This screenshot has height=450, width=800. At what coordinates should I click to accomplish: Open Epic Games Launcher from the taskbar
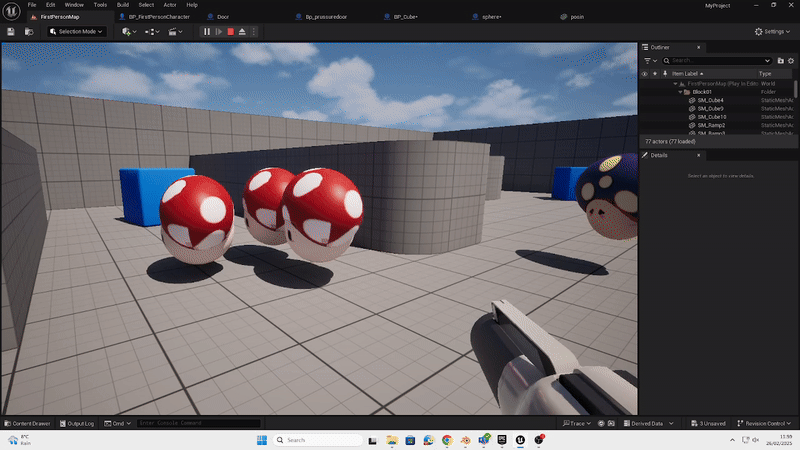(x=502, y=440)
